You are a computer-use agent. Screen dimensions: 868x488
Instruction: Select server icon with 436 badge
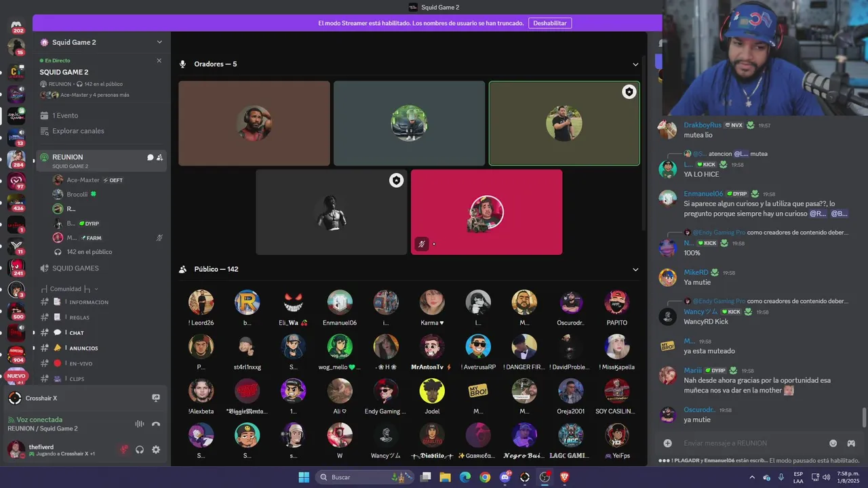(16, 203)
